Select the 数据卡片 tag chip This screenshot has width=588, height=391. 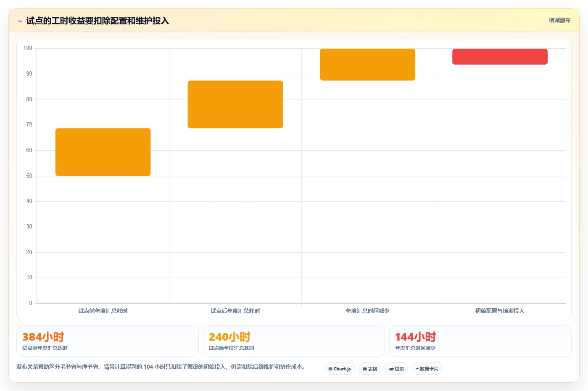tap(427, 369)
